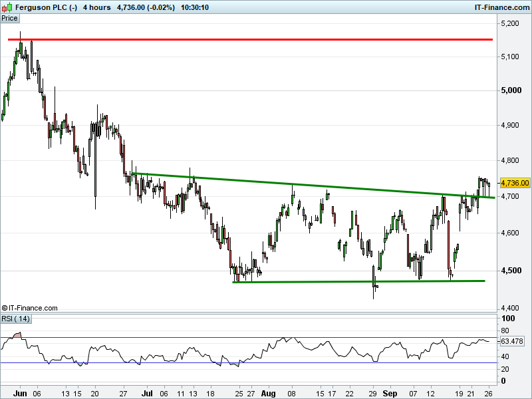Image resolution: width=532 pixels, height=399 pixels.
Task: Select the red horizontal resistance line
Action: (251, 40)
